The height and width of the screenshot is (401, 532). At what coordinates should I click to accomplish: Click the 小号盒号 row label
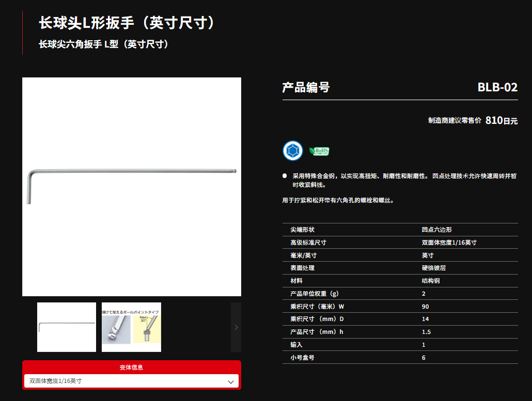(303, 357)
